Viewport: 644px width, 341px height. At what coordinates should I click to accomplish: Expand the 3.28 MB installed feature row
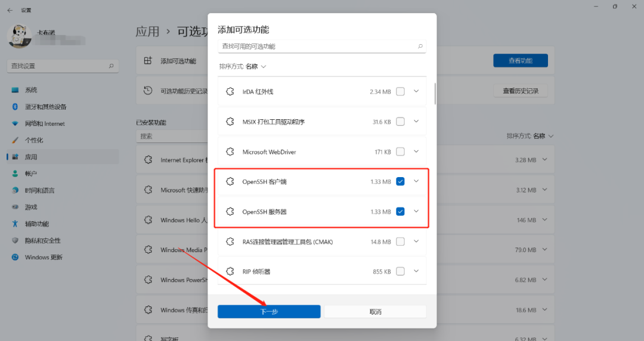pyautogui.click(x=544, y=159)
